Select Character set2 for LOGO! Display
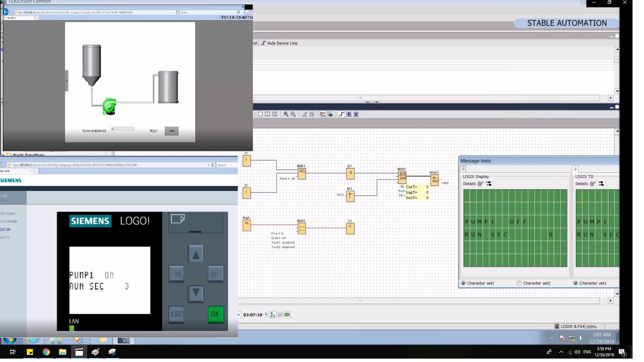Screen dimensions: 644x362 pyautogui.click(x=519, y=283)
